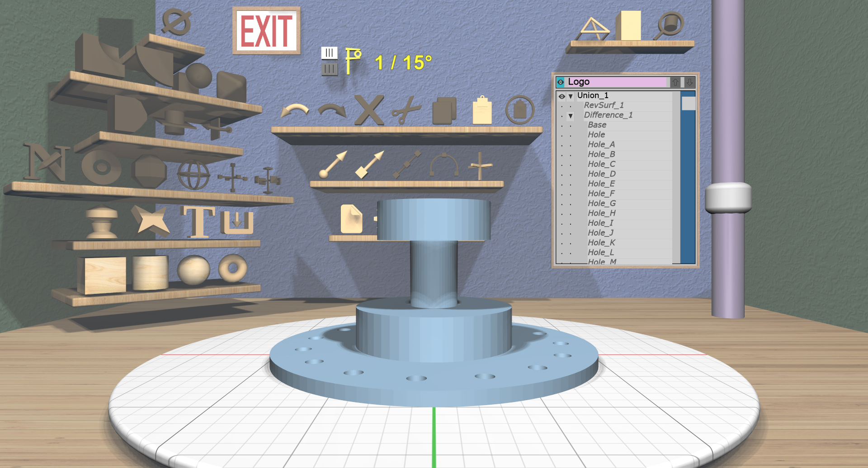The image size is (868, 468).
Task: Select the bezier arch curve tool
Action: [444, 164]
